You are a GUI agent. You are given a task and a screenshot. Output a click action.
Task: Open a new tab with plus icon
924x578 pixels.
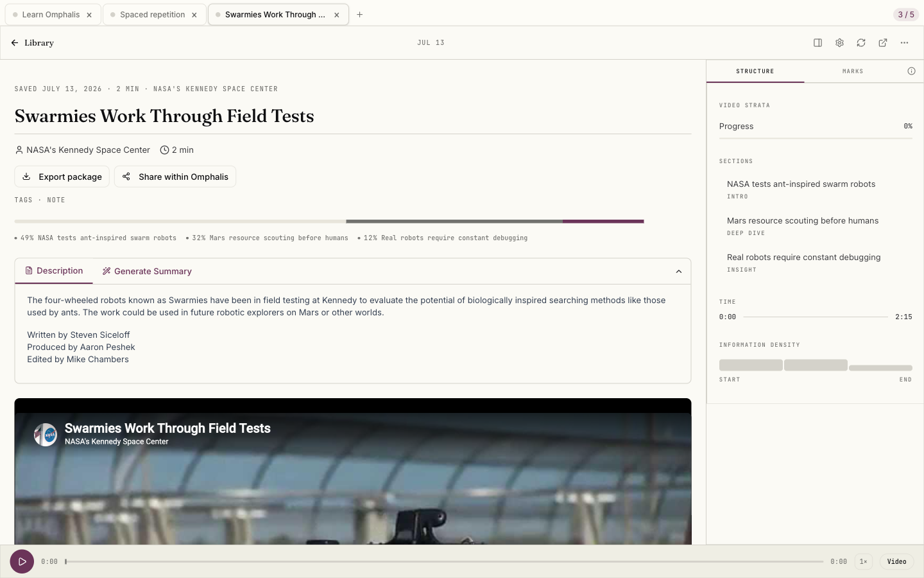[360, 15]
